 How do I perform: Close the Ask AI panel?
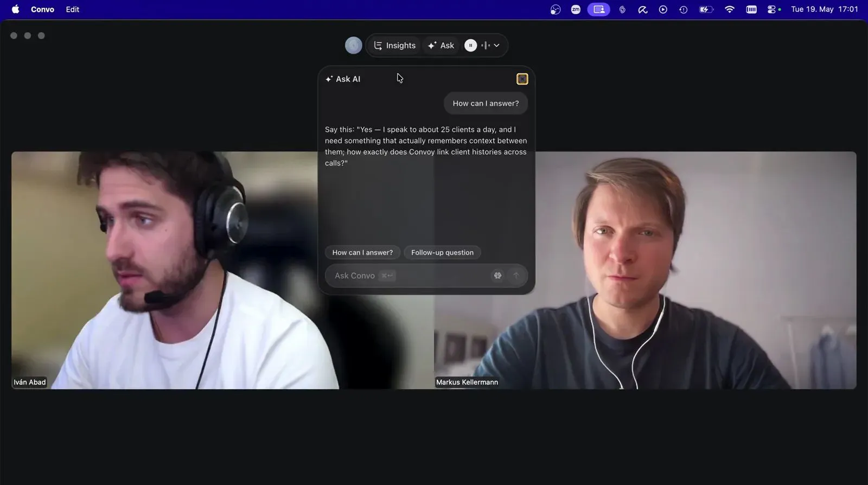coord(522,79)
